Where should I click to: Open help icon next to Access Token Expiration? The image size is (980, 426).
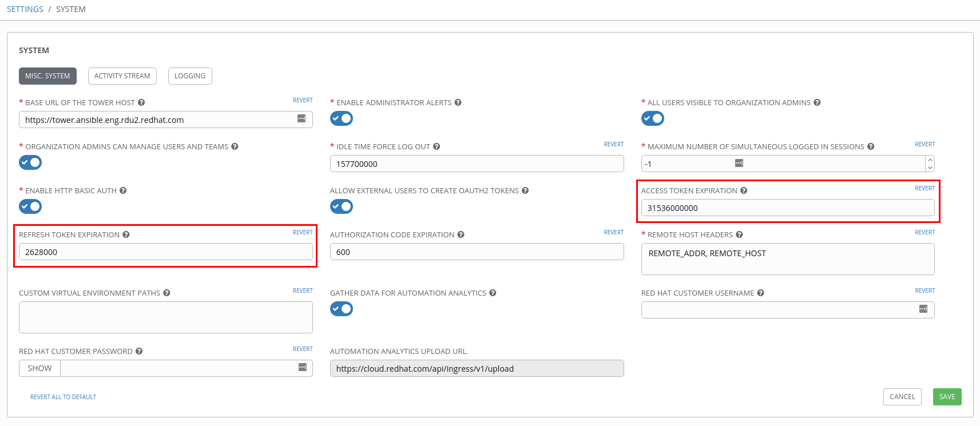point(744,191)
